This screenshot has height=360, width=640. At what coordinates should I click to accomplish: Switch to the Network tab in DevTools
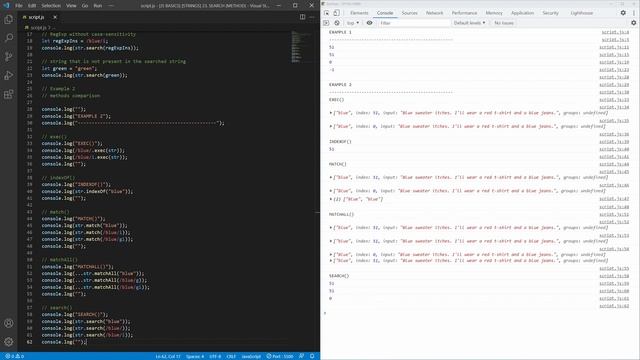434,13
